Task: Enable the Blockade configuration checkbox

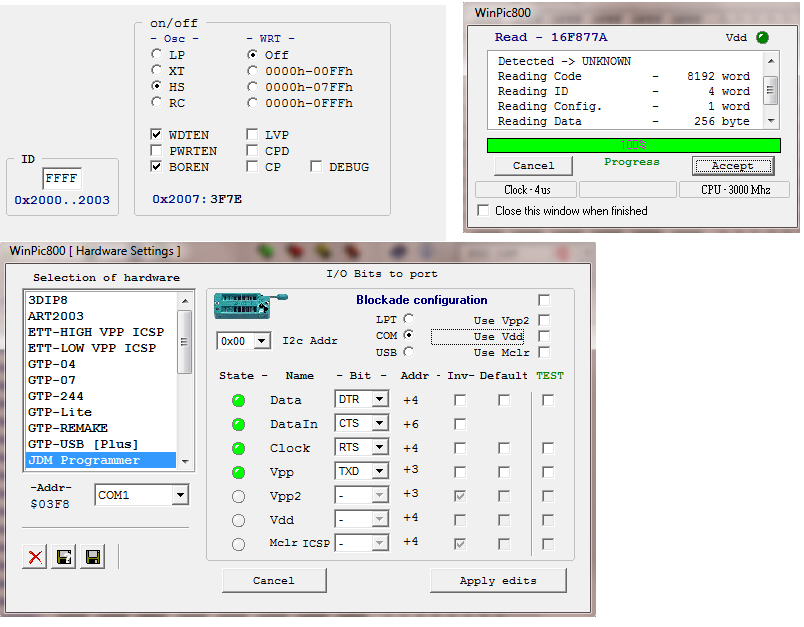Action: [x=544, y=300]
